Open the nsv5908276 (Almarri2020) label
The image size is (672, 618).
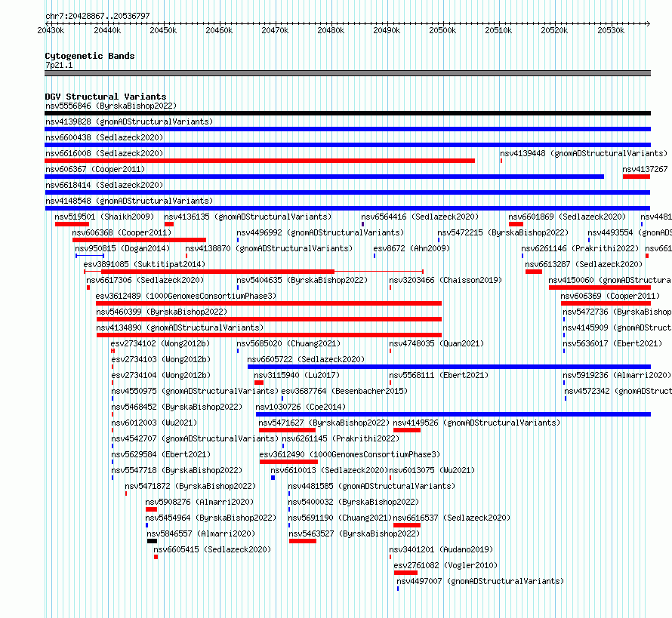point(199,502)
